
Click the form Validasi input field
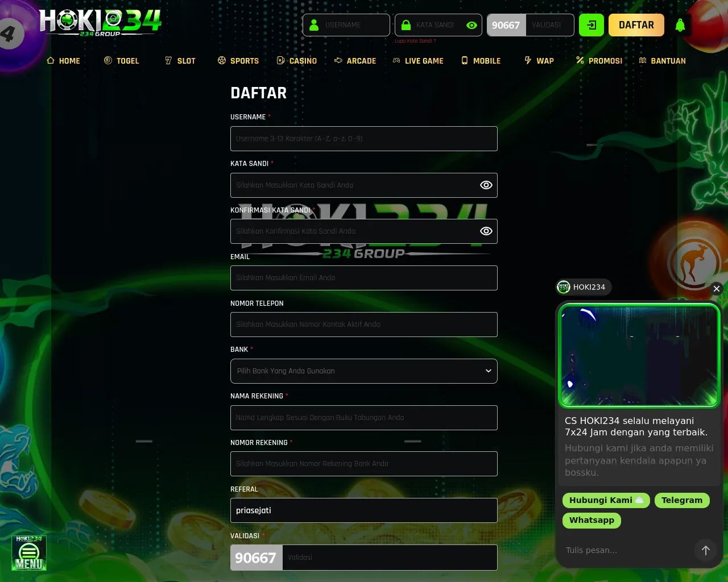click(390, 558)
